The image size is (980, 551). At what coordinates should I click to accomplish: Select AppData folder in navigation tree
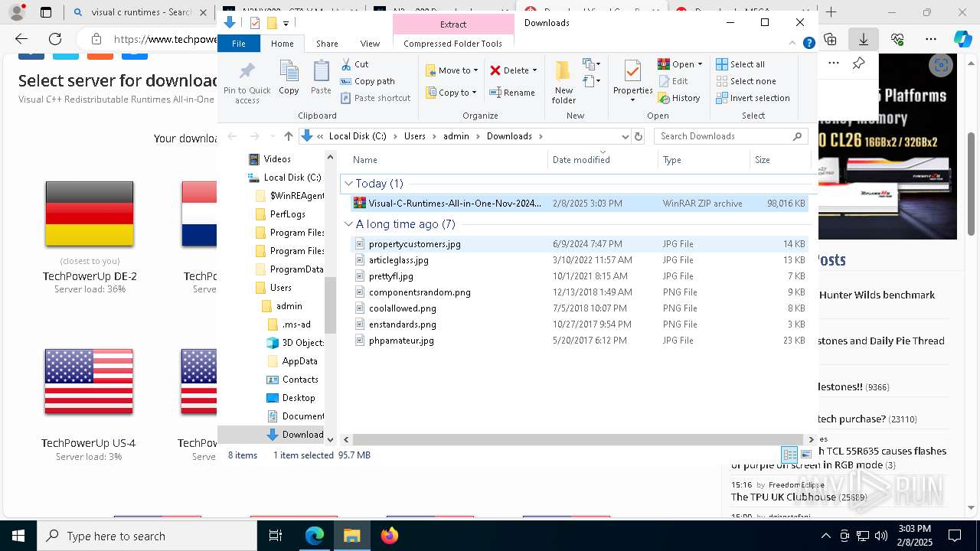click(x=299, y=361)
